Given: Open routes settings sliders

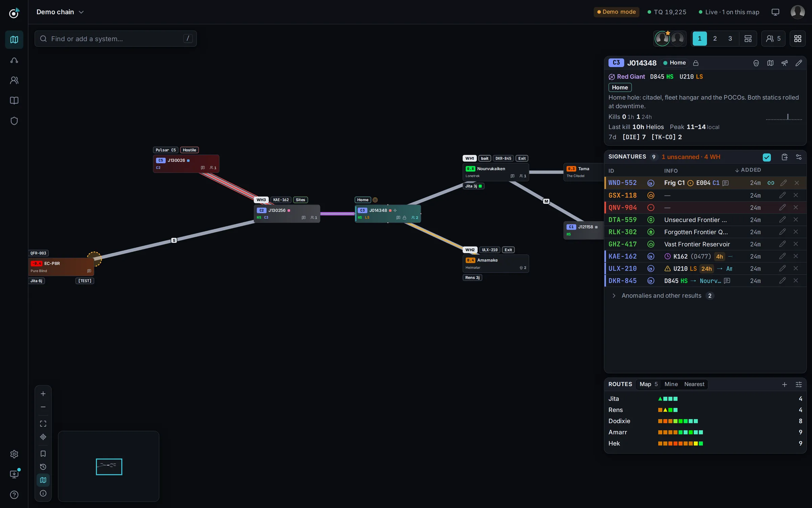Looking at the screenshot, I should click(x=798, y=384).
